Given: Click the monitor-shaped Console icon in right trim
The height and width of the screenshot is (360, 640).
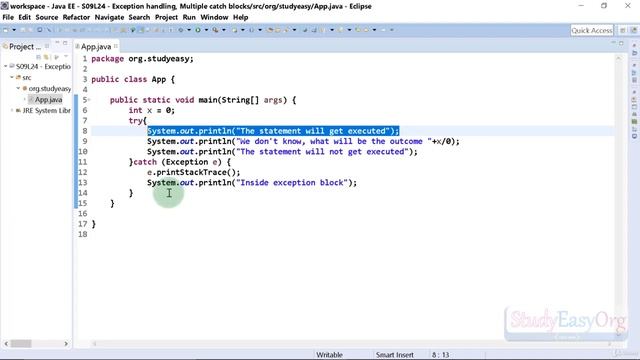Looking at the screenshot, I should 634,135.
